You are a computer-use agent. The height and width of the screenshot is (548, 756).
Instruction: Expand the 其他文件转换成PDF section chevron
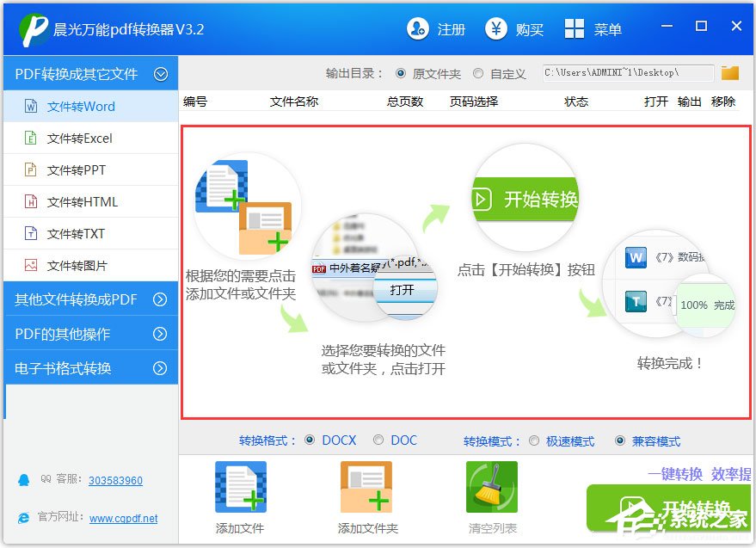coord(160,299)
